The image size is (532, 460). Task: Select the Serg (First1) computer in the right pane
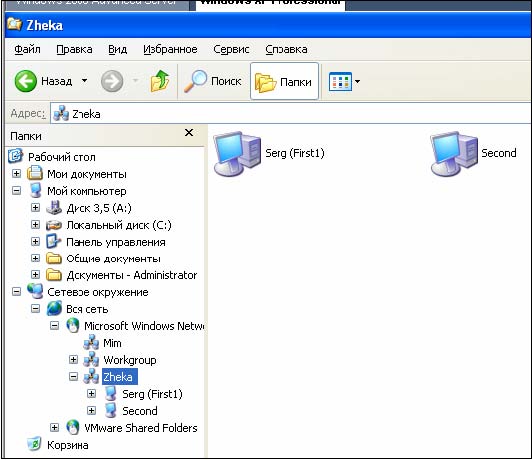(x=269, y=154)
